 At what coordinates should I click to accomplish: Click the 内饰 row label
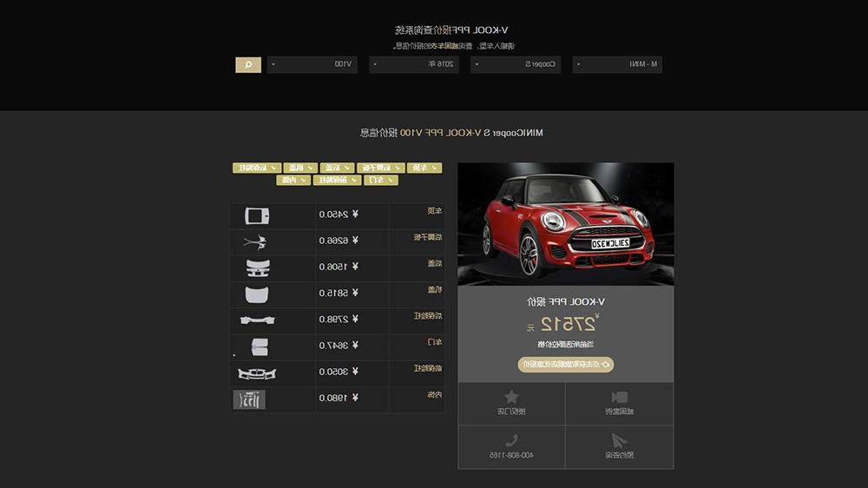(435, 395)
